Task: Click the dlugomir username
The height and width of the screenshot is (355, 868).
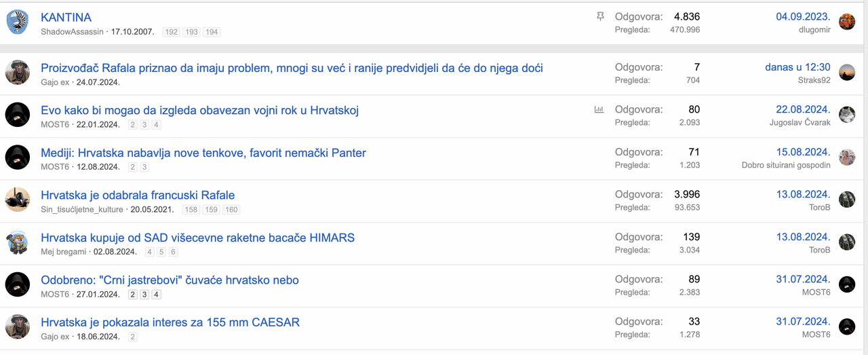Action: click(814, 30)
